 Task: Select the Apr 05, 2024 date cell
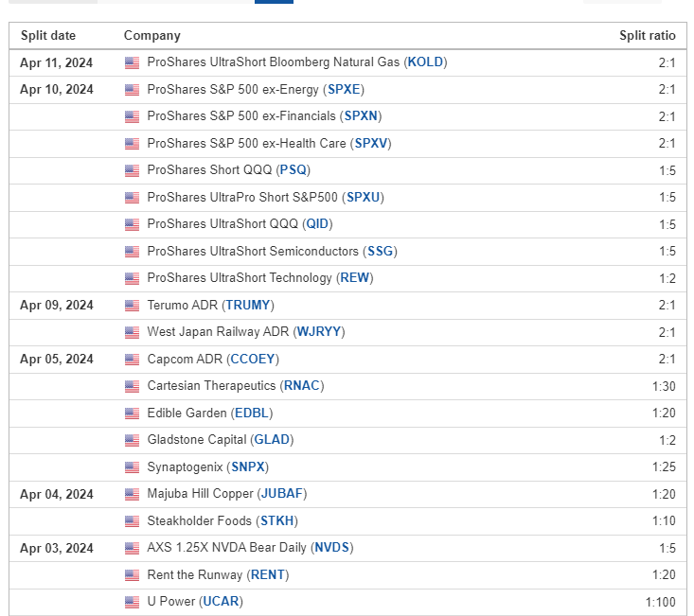click(x=56, y=359)
